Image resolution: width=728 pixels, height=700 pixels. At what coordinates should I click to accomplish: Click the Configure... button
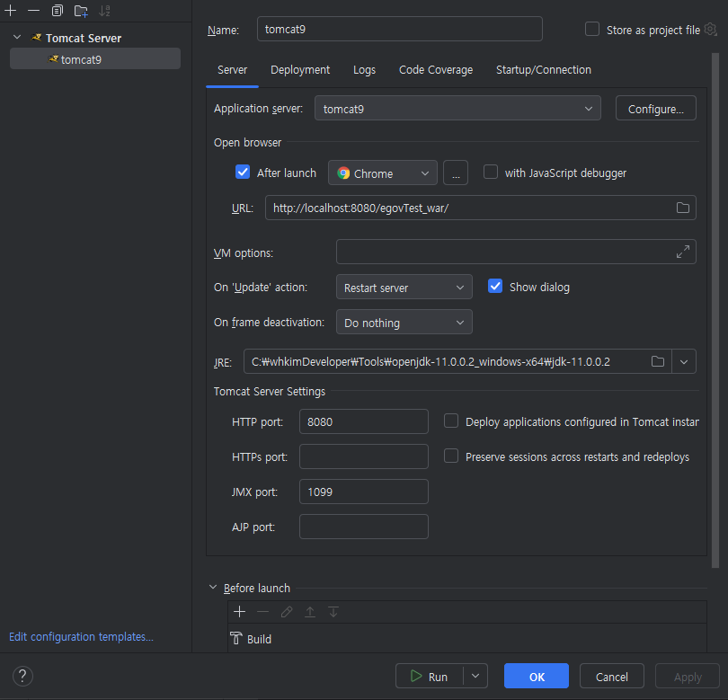tap(655, 108)
